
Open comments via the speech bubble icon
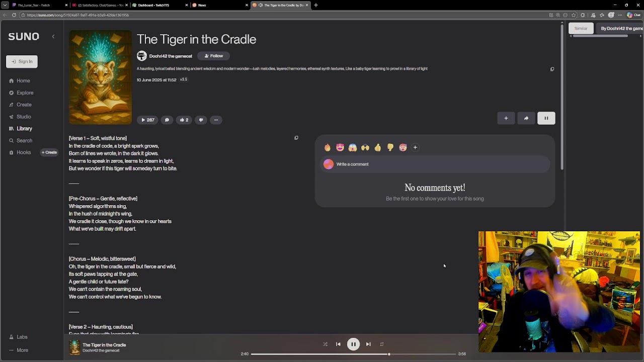(x=167, y=120)
